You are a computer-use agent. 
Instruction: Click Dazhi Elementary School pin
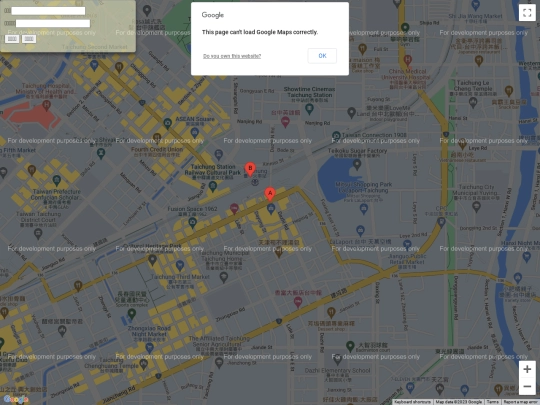pyautogui.click(x=338, y=359)
